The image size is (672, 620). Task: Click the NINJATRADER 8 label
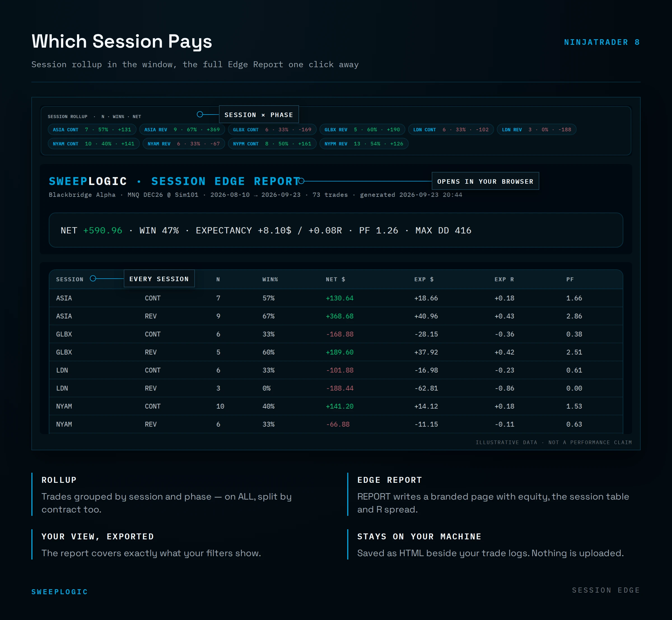(x=602, y=42)
